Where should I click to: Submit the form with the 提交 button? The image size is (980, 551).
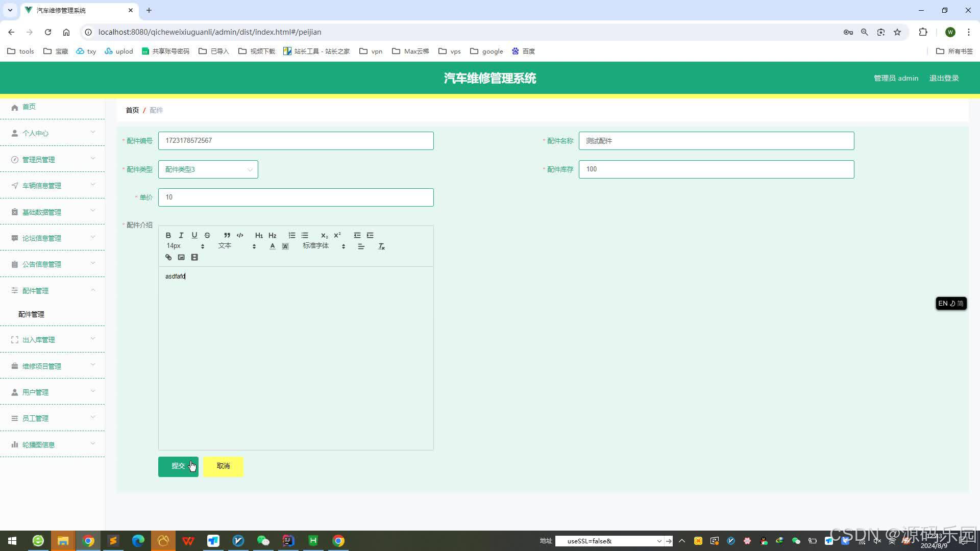pos(178,466)
